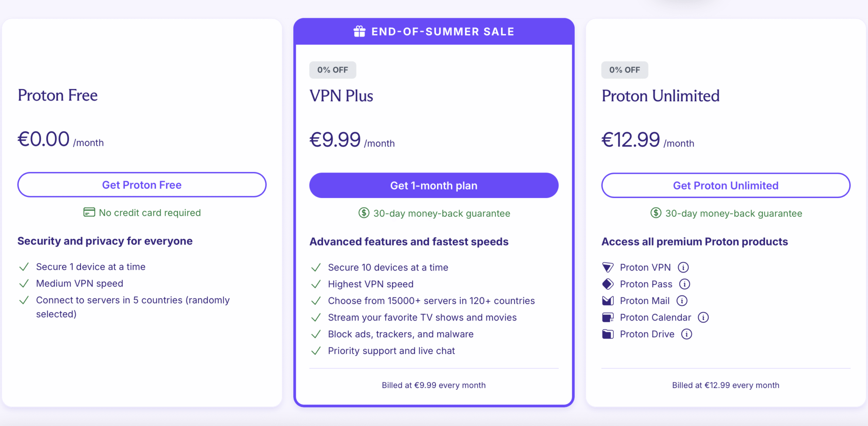Click the credit card icon near Proton Free

point(89,212)
